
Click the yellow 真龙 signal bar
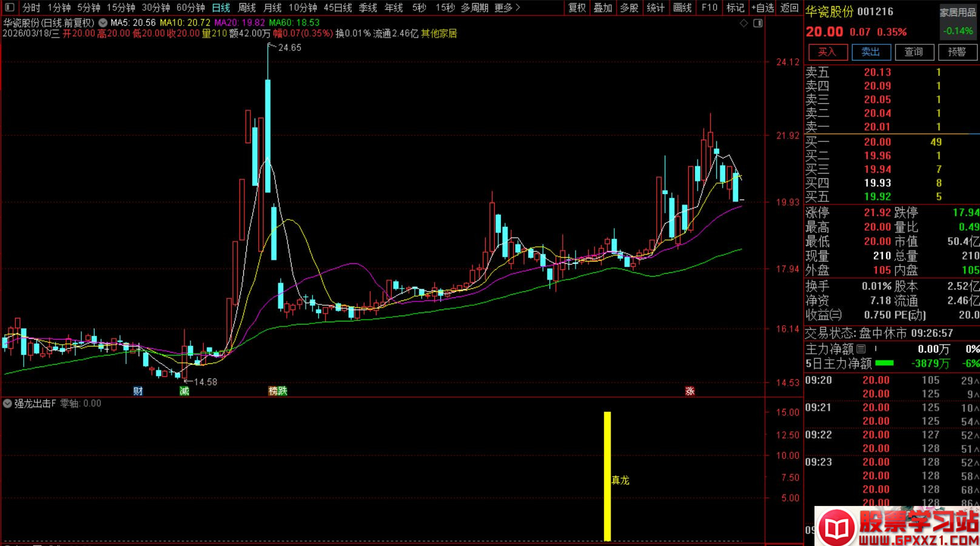[x=607, y=476]
